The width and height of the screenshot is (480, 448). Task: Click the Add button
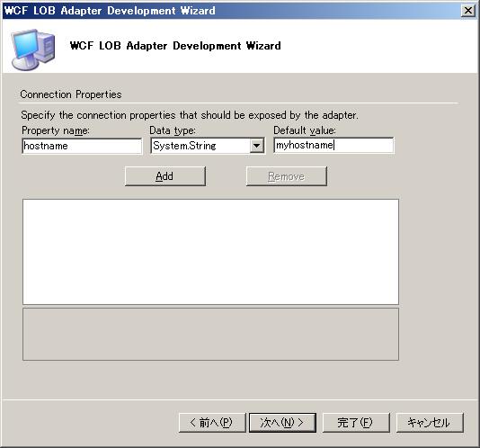(165, 176)
